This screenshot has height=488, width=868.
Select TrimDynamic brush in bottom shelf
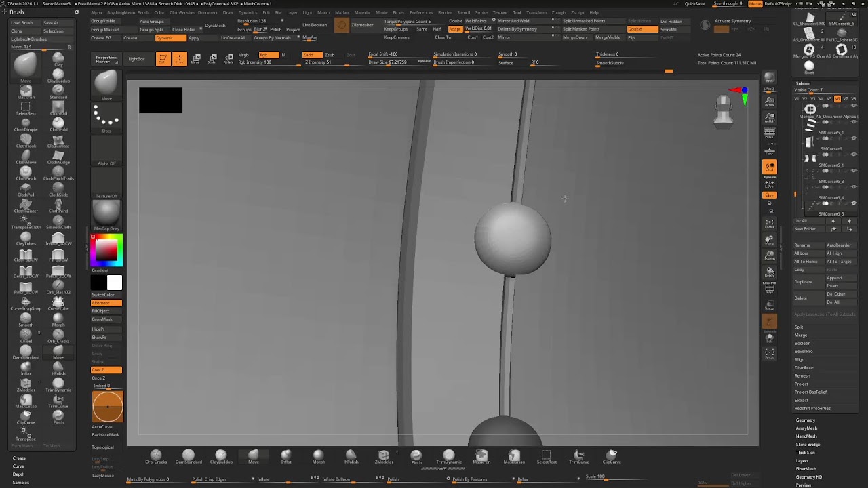coord(449,456)
